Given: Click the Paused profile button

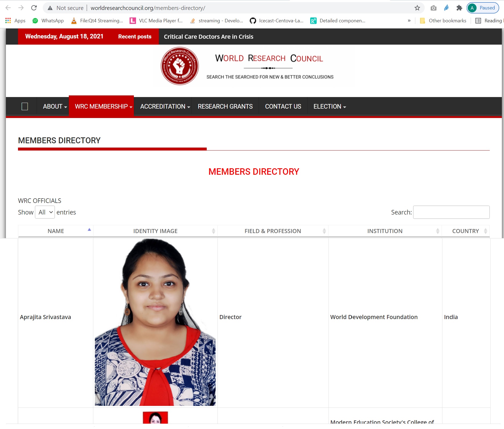Looking at the screenshot, I should 483,8.
